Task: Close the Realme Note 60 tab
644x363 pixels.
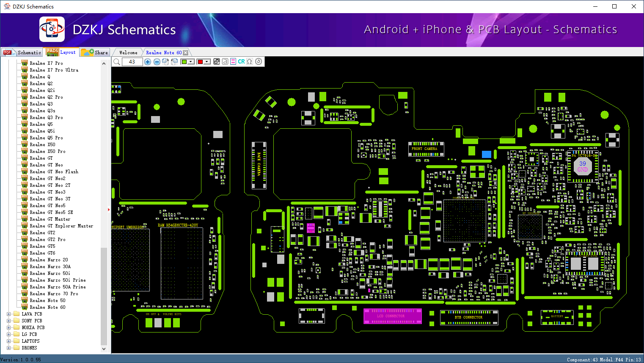Action: click(185, 53)
